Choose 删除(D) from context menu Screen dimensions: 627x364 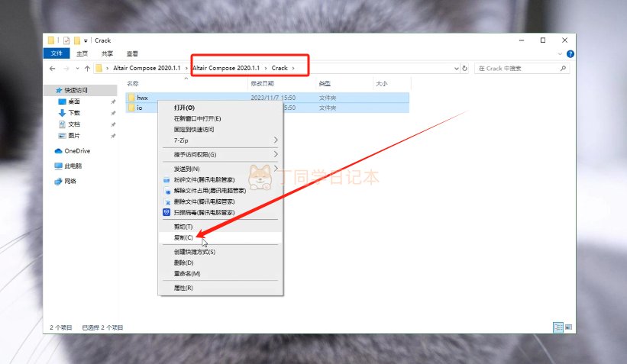[221, 263]
